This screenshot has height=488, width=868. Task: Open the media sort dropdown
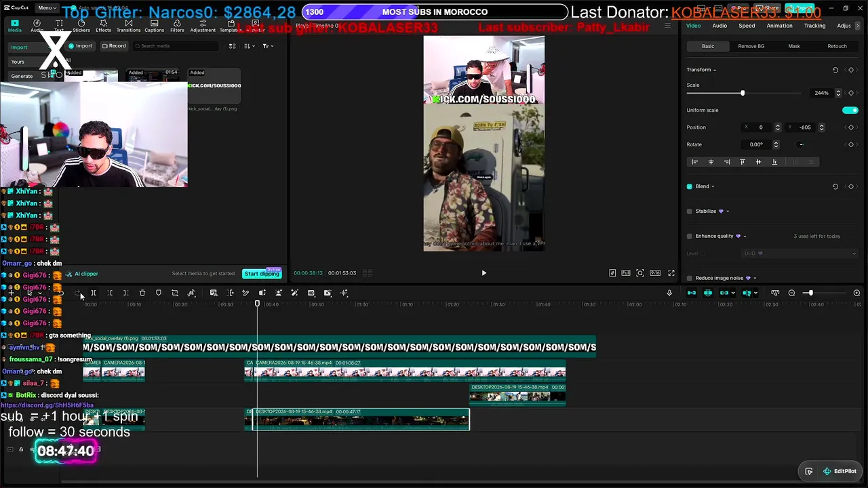tap(249, 46)
